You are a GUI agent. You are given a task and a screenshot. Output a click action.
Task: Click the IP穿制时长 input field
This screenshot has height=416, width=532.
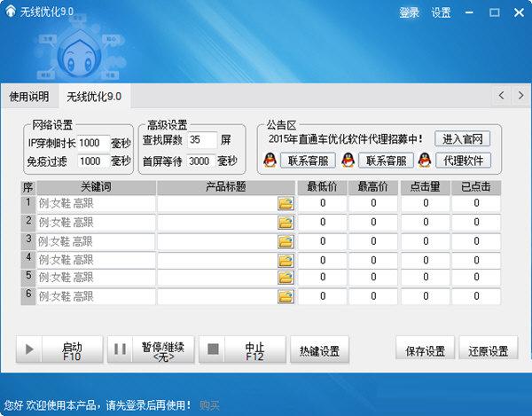point(92,143)
